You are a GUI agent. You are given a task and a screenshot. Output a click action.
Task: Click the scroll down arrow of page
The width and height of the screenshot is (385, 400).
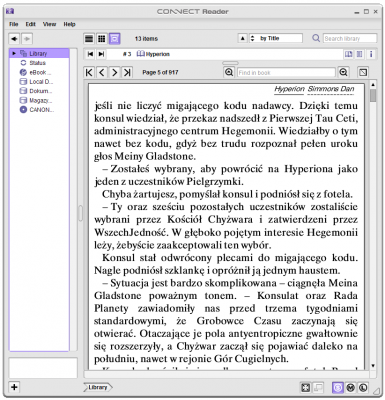click(x=373, y=366)
